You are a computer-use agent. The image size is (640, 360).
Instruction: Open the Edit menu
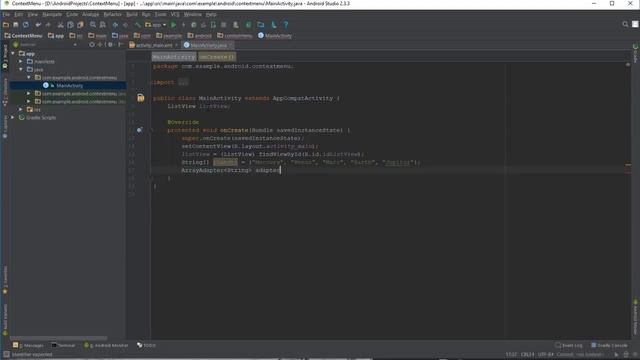click(19, 14)
